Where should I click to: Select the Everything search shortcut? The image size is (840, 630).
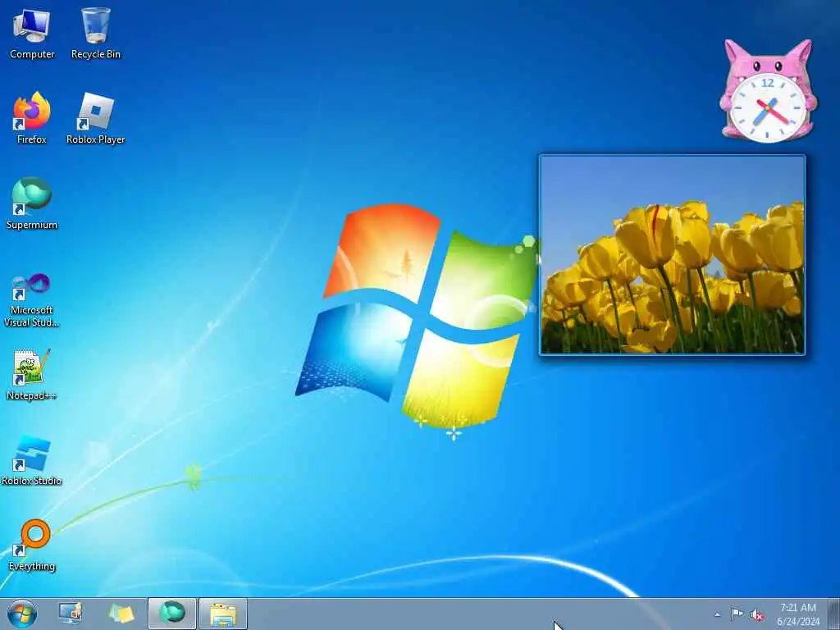click(x=32, y=546)
